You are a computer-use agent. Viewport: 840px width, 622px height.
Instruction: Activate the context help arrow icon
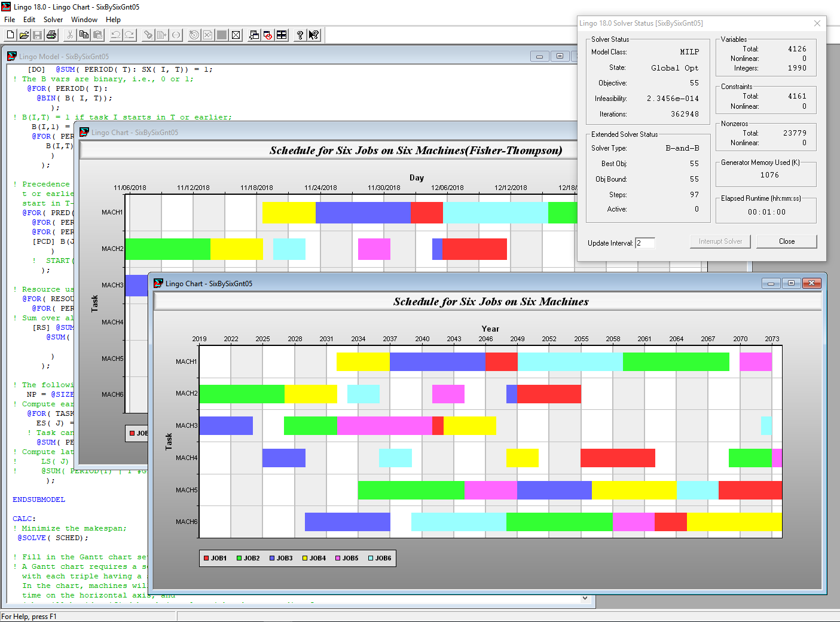coord(314,35)
